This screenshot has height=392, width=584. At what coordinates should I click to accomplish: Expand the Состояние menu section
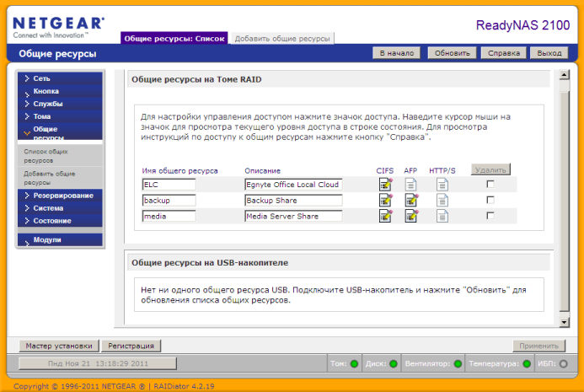point(60,221)
